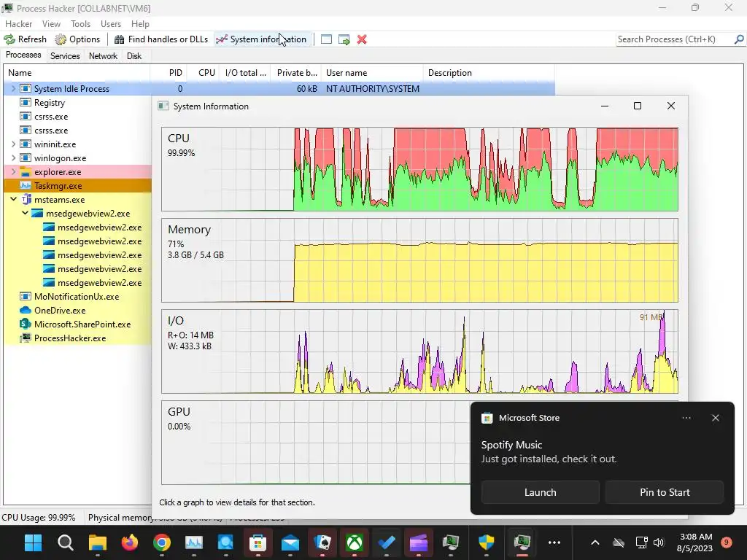The width and height of the screenshot is (747, 560).
Task: Sort by the Private bytes column header
Action: click(x=296, y=73)
